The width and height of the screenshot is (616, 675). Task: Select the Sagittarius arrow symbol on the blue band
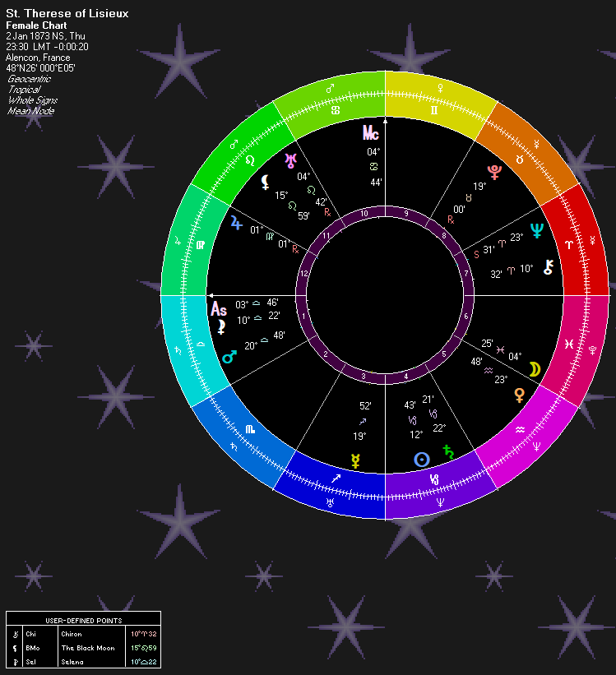(x=336, y=479)
